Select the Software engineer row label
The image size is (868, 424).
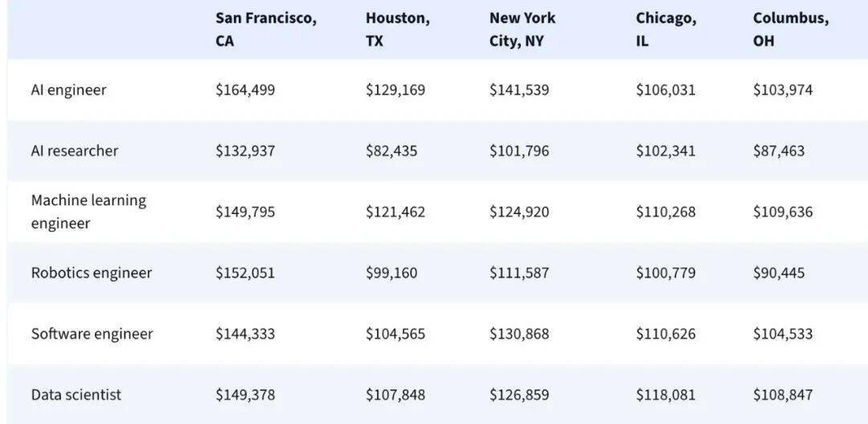point(92,334)
